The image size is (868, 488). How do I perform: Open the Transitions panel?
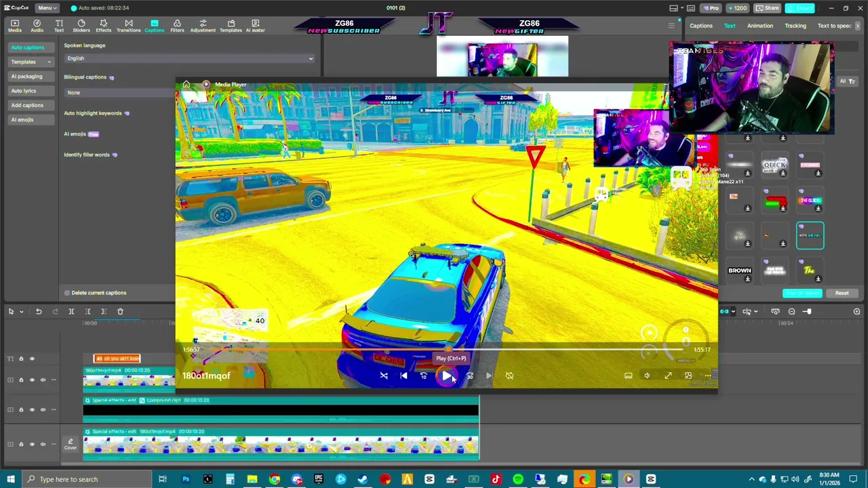pos(128,26)
